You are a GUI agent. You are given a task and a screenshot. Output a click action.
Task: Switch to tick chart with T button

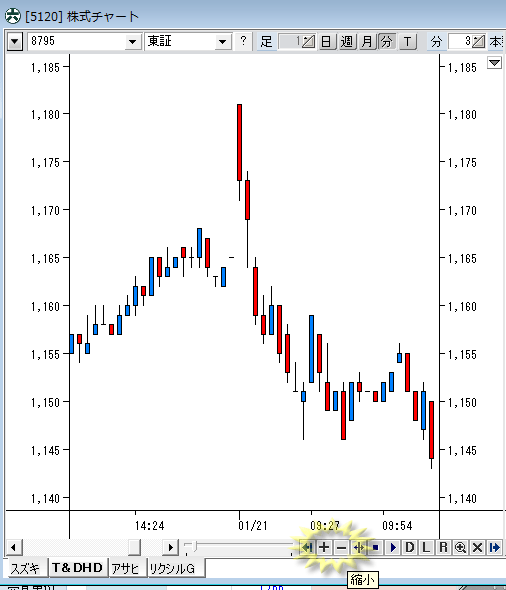coord(407,41)
